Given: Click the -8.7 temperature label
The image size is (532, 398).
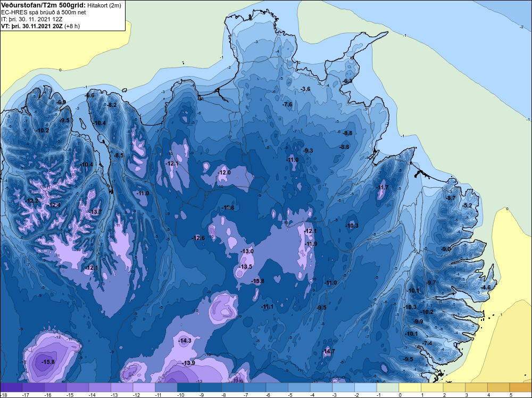Looking at the screenshot, I should click(451, 198).
